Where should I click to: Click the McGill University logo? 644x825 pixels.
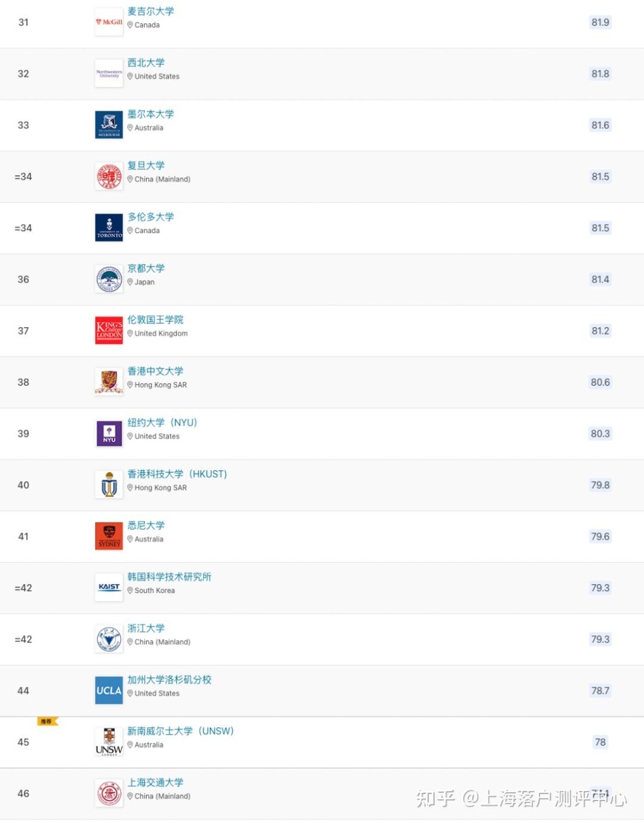pyautogui.click(x=109, y=22)
